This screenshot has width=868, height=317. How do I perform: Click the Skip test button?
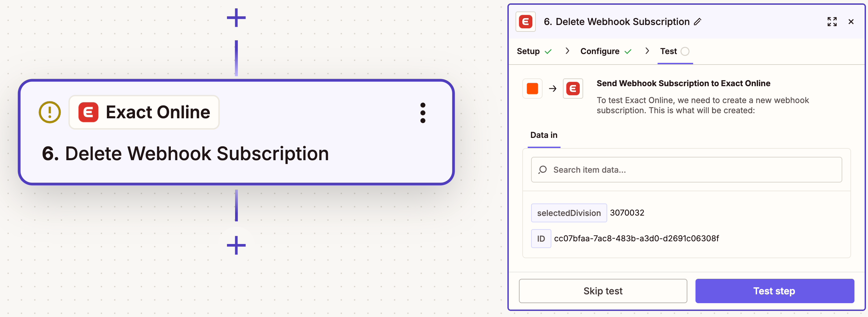(603, 291)
